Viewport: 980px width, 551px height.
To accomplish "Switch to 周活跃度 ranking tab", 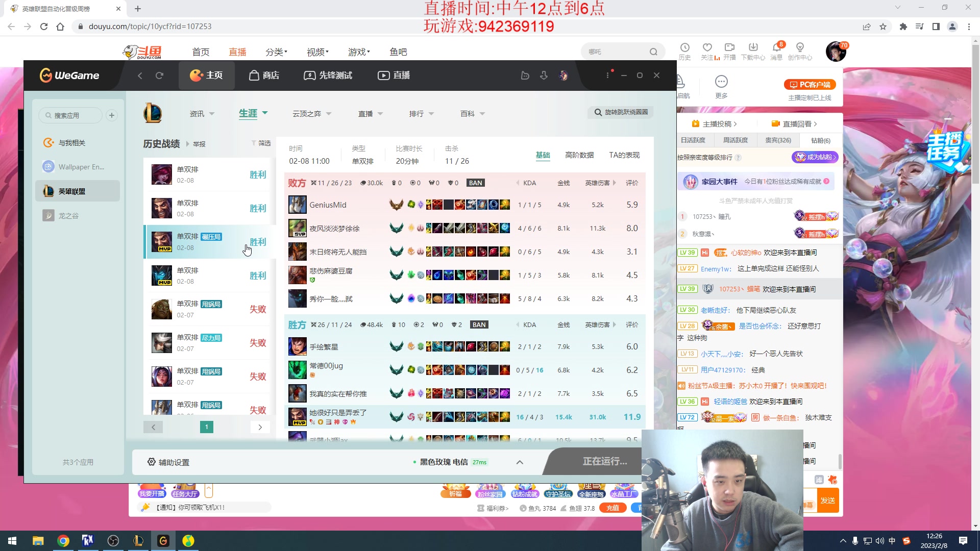I will click(x=735, y=140).
